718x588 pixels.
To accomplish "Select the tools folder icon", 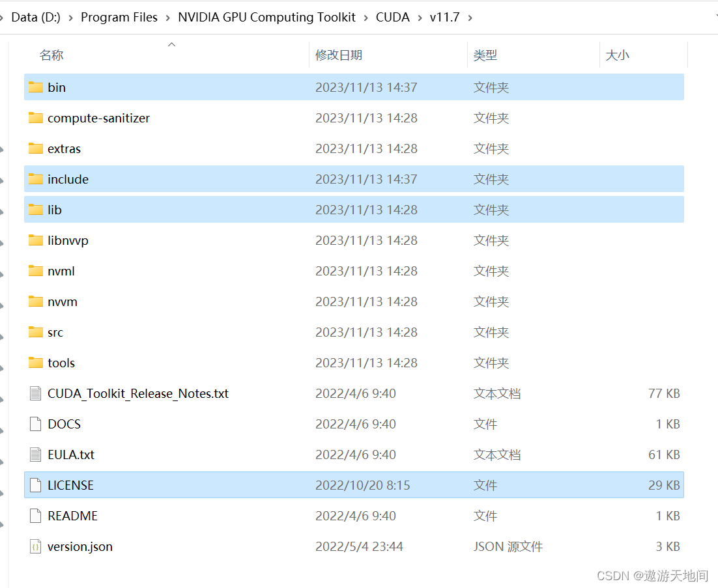I will (x=36, y=363).
